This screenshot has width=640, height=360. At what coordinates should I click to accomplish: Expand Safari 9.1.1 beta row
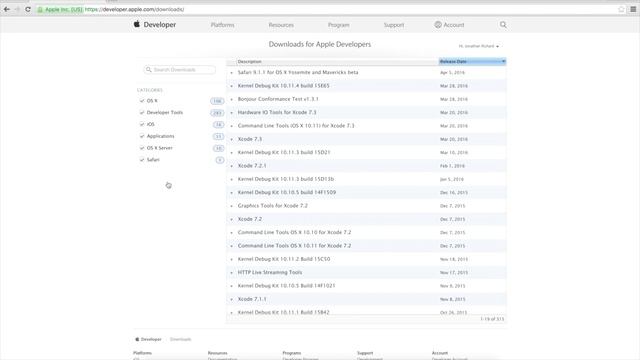click(231, 73)
